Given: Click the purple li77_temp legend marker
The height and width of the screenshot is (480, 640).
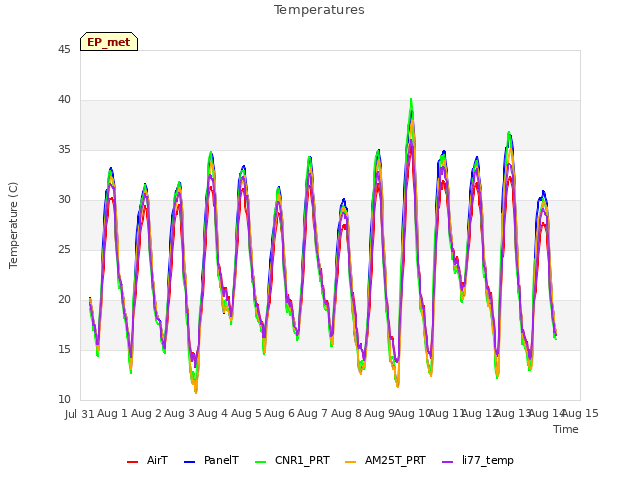Looking at the screenshot, I should tap(448, 462).
